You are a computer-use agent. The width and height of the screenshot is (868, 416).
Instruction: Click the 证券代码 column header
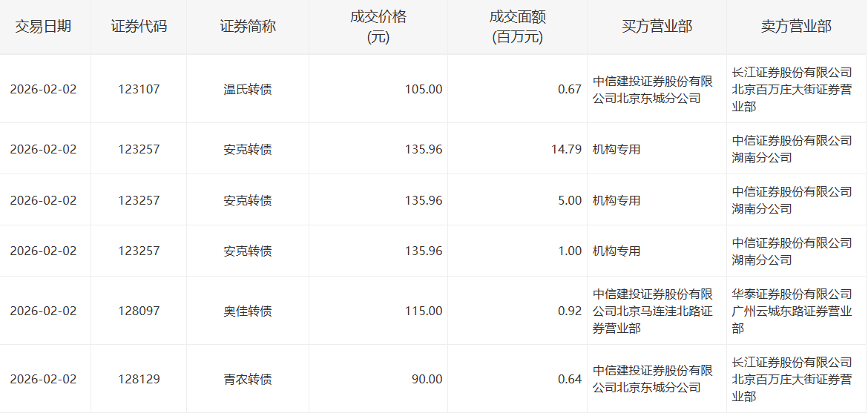click(x=139, y=27)
